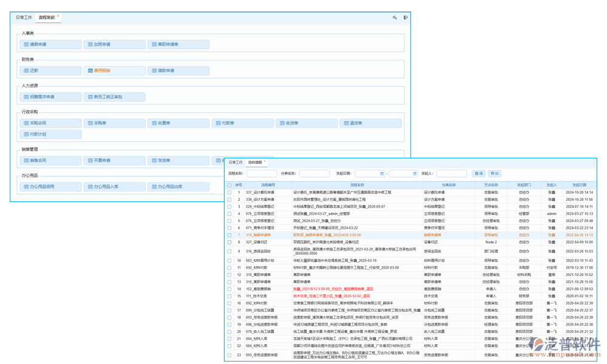Launch the 费用报销 process
Image resolution: width=607 pixels, height=364 pixels.
114,71
